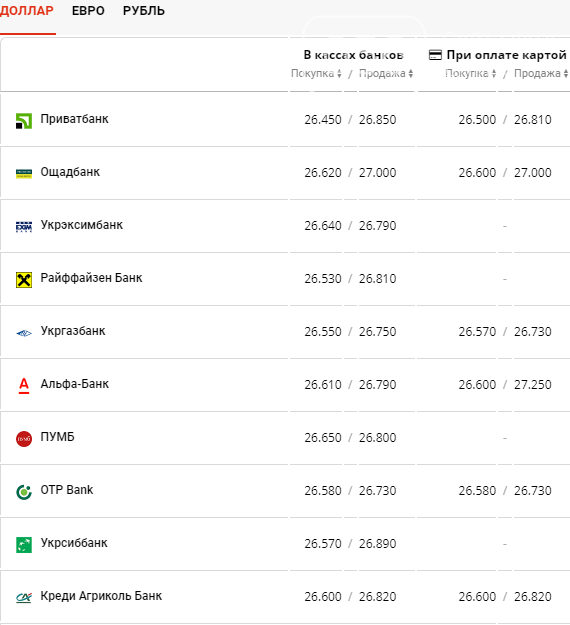Click the Укрэксимбанк logo icon
The height and width of the screenshot is (625, 570).
tap(24, 227)
